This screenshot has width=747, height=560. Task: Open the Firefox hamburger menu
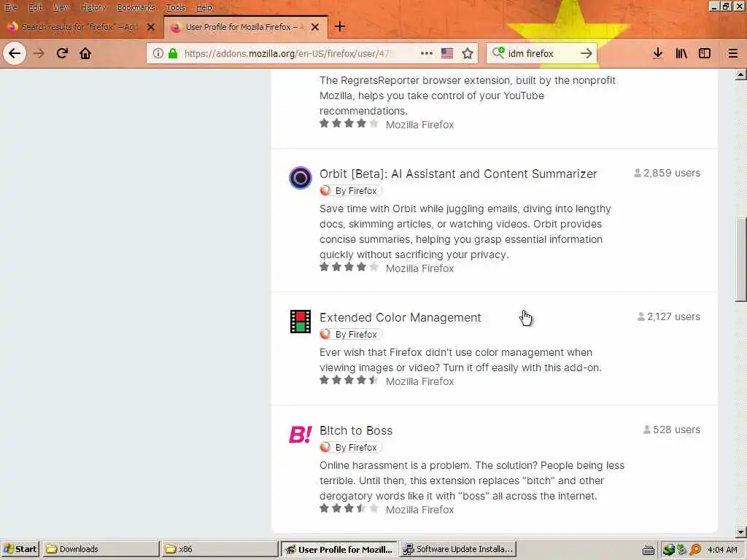[x=732, y=53]
